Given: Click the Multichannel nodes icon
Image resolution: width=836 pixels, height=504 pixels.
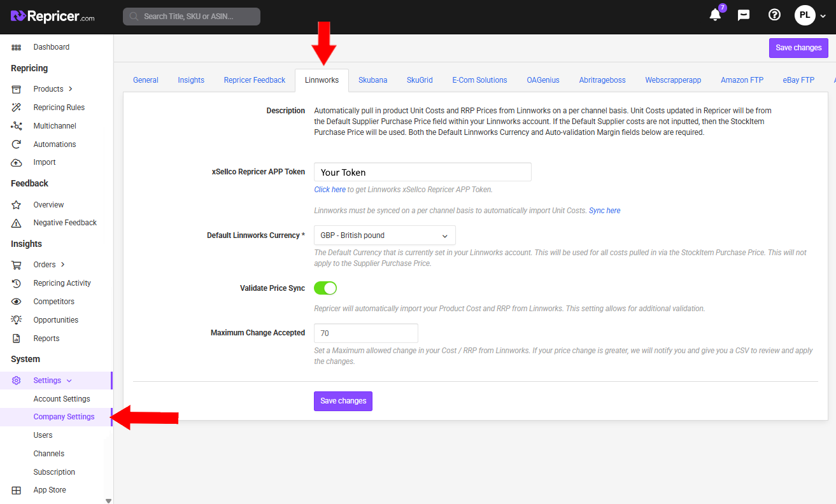Looking at the screenshot, I should 17,126.
